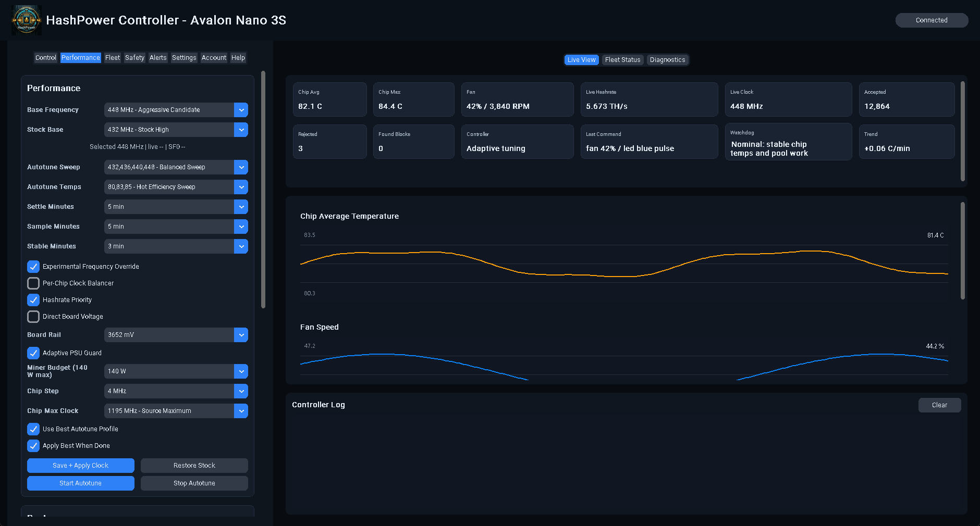
Task: Open the Sample Minutes dropdown
Action: pos(176,227)
